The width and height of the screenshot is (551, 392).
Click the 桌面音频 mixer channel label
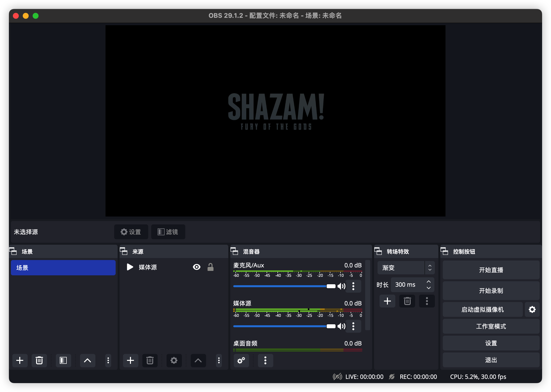click(245, 343)
